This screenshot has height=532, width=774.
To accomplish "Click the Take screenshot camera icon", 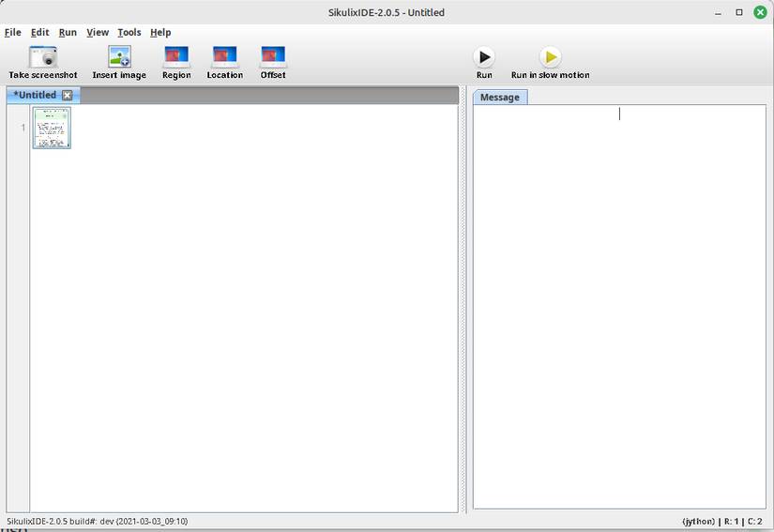I will tap(43, 56).
